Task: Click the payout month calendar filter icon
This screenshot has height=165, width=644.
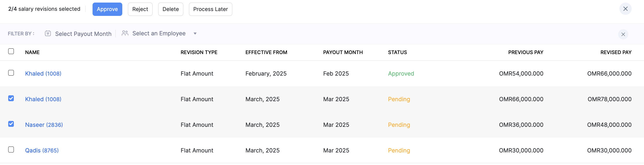Action: click(48, 34)
